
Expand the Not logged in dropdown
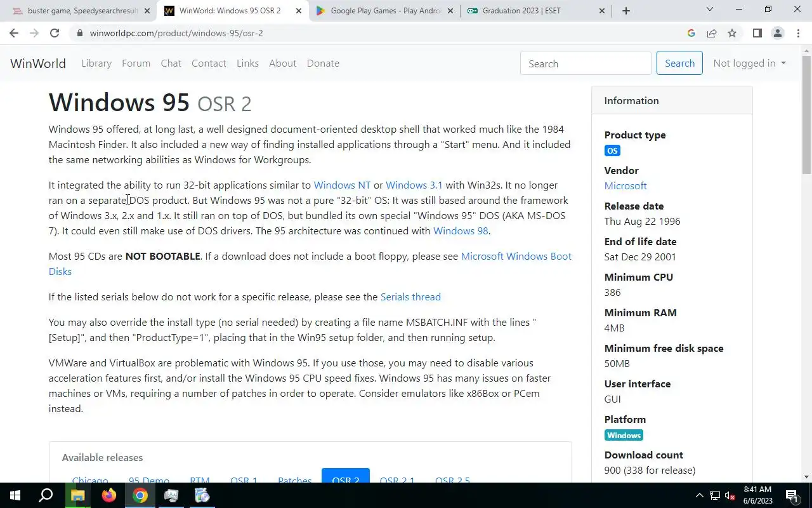coord(749,63)
